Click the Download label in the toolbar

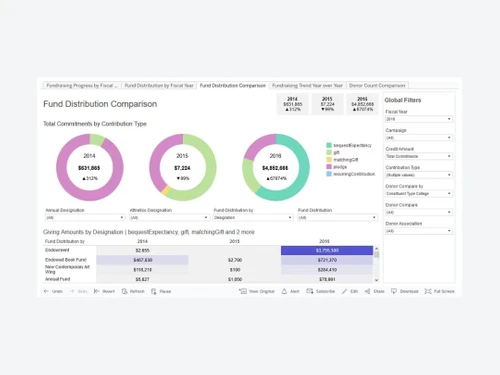point(409,291)
